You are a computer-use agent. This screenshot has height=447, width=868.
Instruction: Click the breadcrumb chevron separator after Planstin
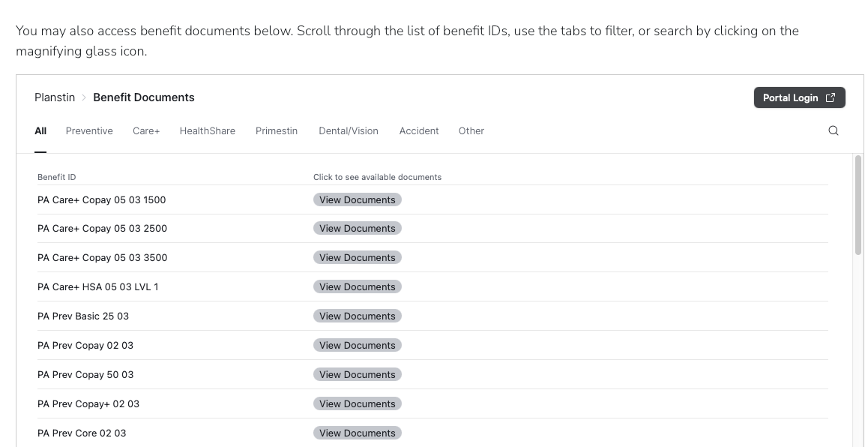84,97
